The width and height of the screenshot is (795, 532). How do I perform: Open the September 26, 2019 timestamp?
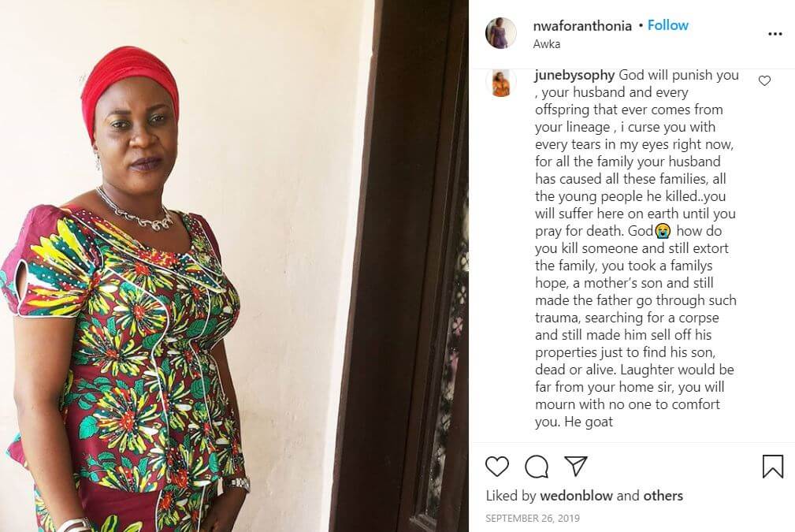533,519
